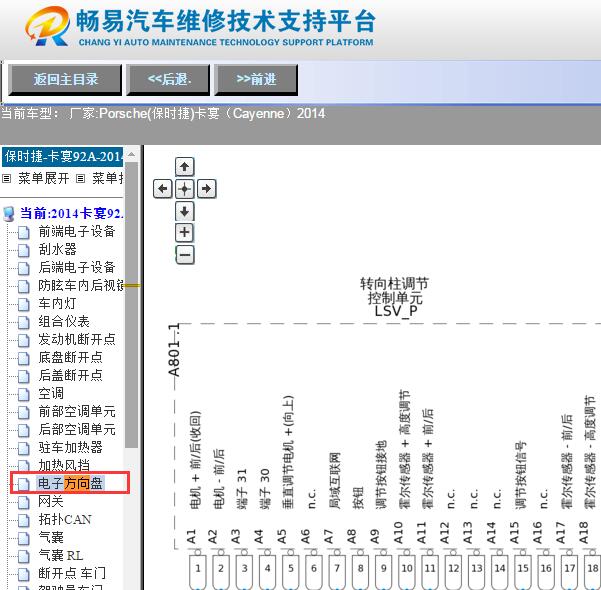Image resolution: width=601 pixels, height=590 pixels.
Task: Select 车内灯 in the tree
Action: 57,303
